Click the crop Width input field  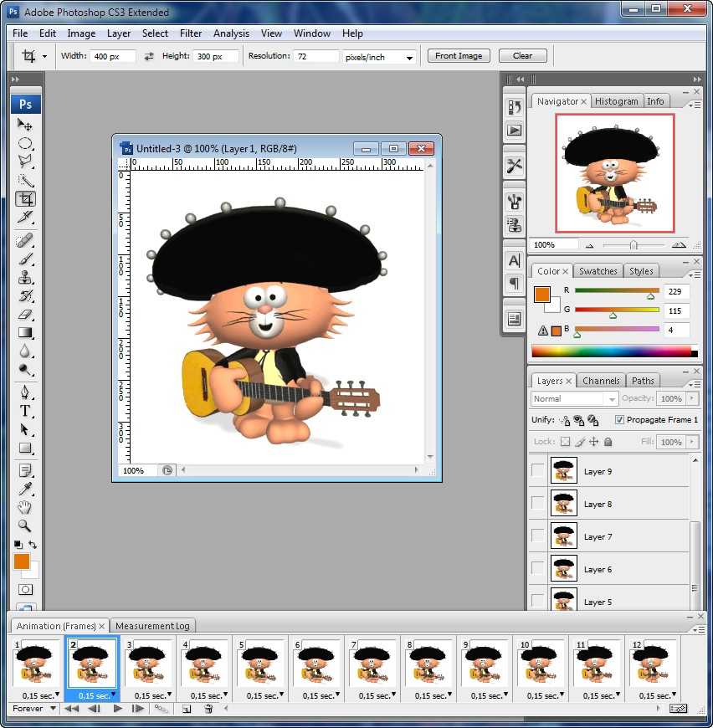[113, 56]
